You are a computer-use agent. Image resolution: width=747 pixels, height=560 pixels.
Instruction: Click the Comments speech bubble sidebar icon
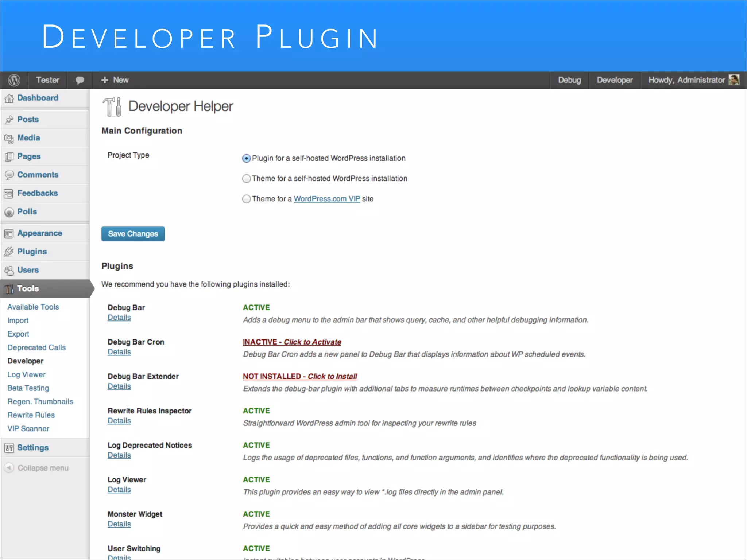9,175
